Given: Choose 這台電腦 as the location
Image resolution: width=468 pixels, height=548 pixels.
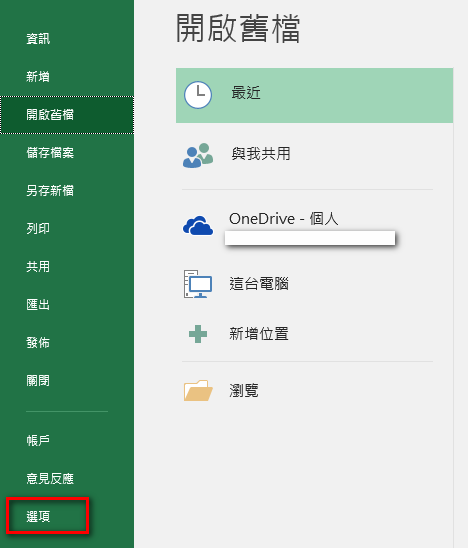Looking at the screenshot, I should click(x=259, y=284).
